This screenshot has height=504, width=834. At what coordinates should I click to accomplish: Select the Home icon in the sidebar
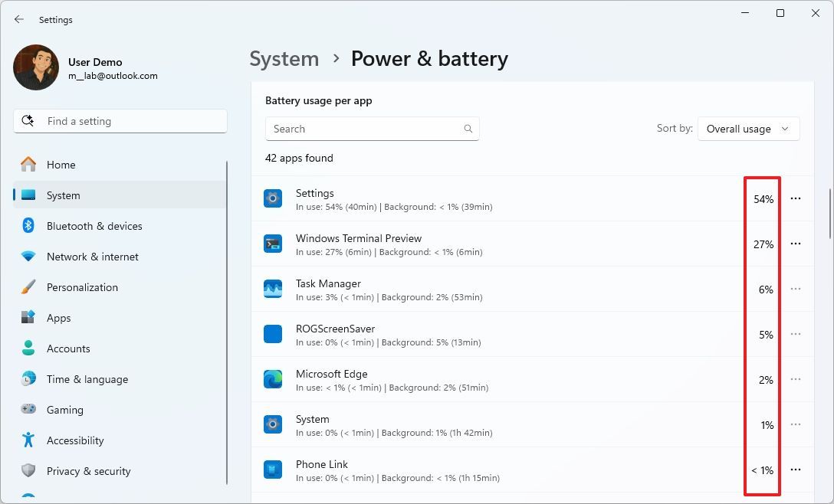31,165
